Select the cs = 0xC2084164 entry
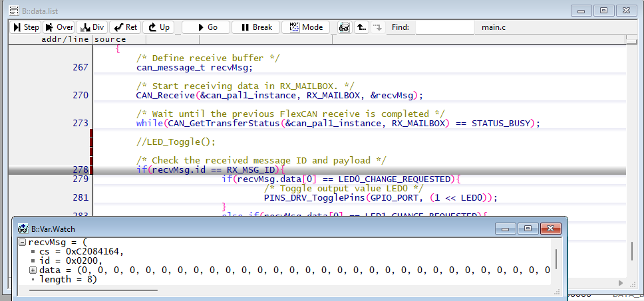Screen dimensions: 644x301 click(81, 251)
